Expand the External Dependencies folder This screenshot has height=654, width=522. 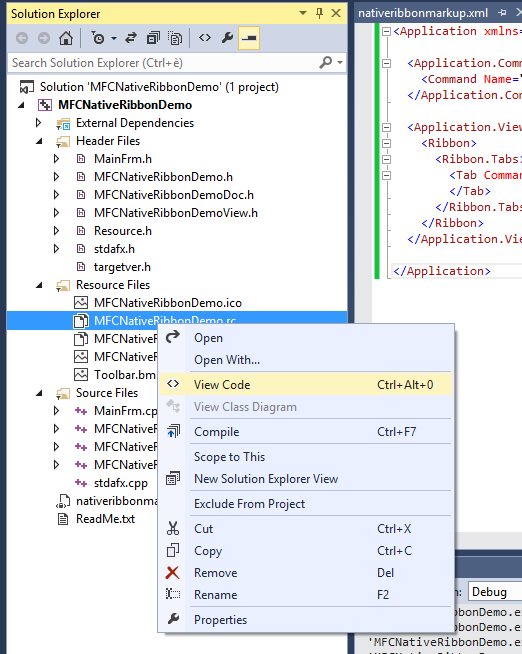38,123
